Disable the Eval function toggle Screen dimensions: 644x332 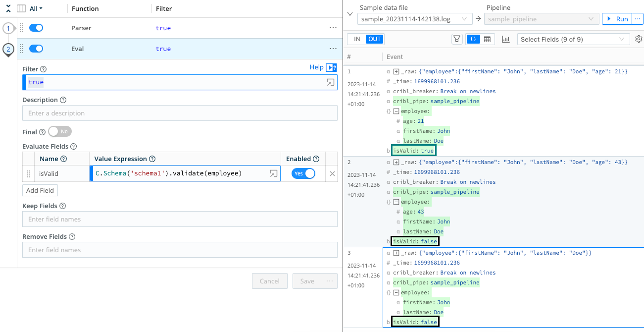point(36,49)
